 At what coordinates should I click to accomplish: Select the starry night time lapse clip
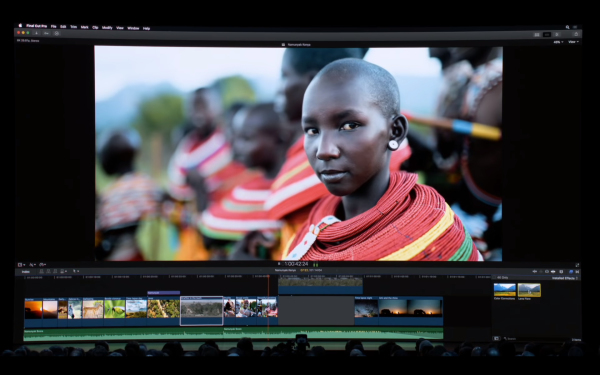point(366,311)
